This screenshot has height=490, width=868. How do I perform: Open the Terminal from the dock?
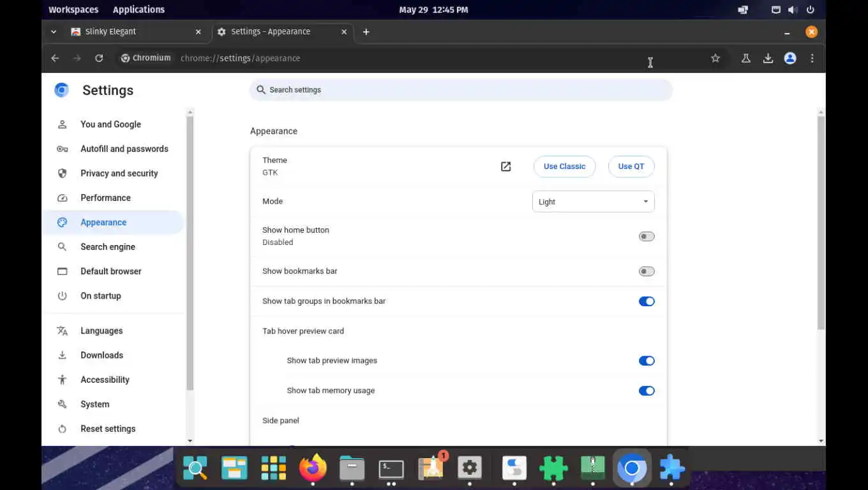point(391,468)
